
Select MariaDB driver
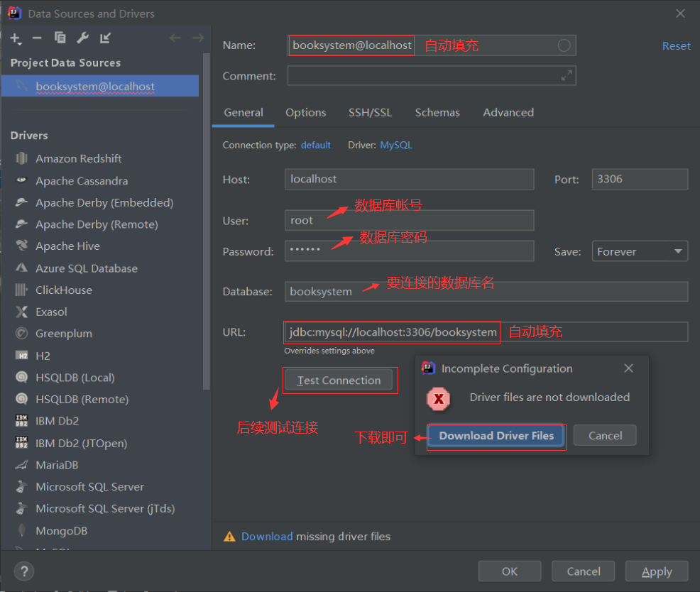(x=57, y=465)
